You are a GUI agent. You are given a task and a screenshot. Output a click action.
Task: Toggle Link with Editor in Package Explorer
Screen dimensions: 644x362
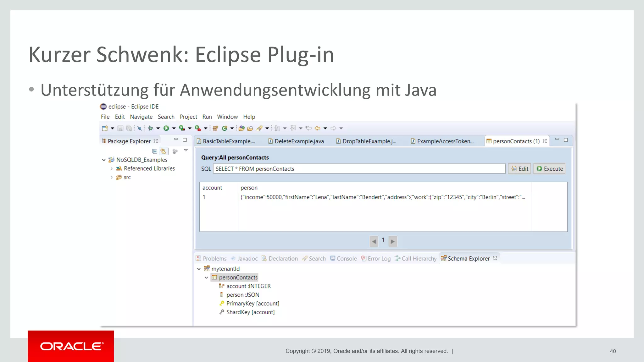tap(163, 151)
